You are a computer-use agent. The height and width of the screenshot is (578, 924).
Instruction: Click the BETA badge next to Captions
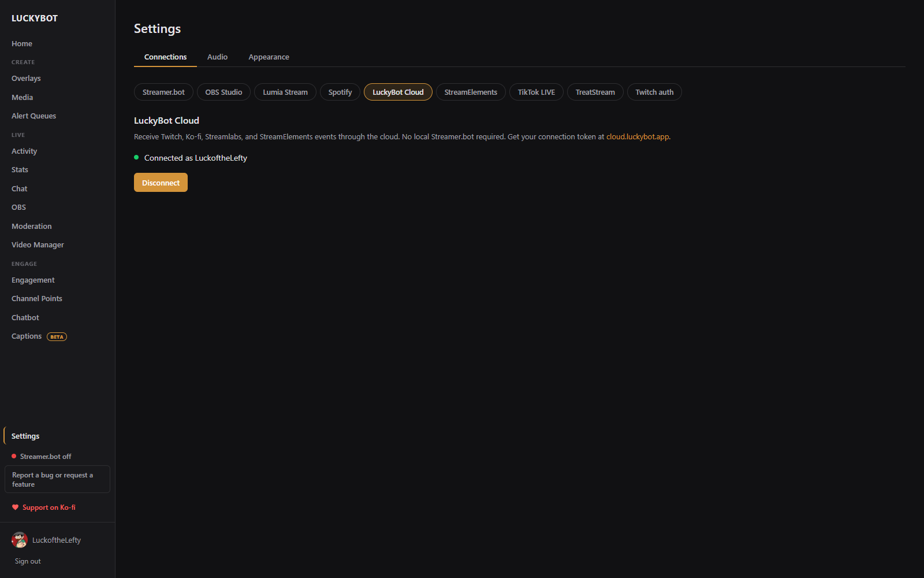pos(57,336)
